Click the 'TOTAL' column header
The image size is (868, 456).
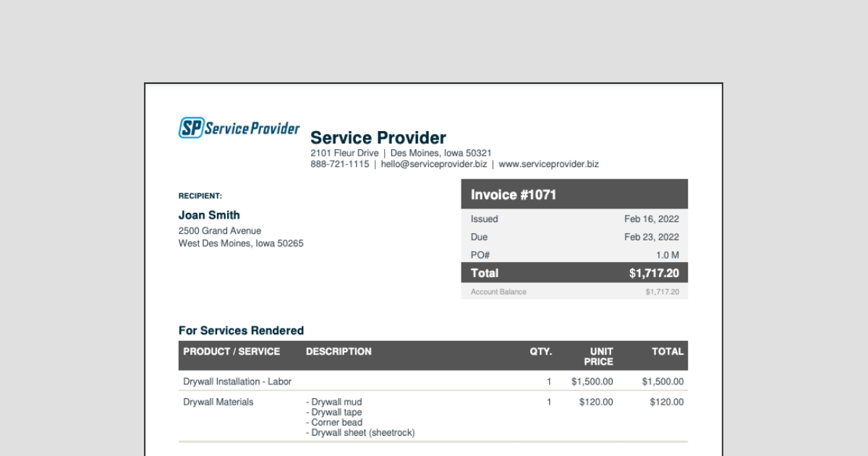pyautogui.click(x=668, y=352)
